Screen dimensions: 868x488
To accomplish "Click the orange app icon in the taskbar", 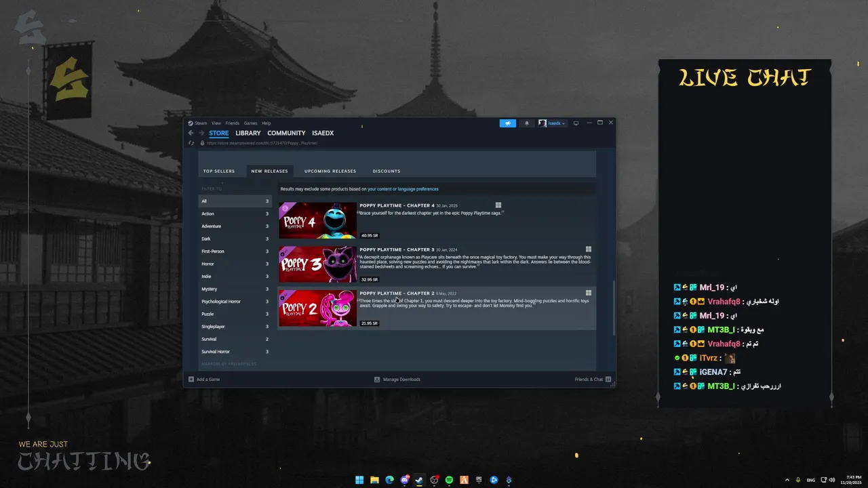I will click(x=465, y=480).
